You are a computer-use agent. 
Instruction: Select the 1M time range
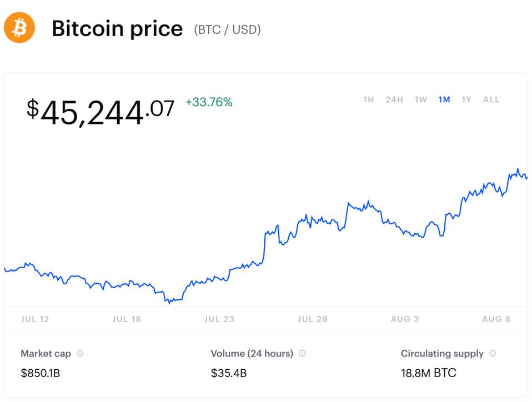pyautogui.click(x=444, y=100)
